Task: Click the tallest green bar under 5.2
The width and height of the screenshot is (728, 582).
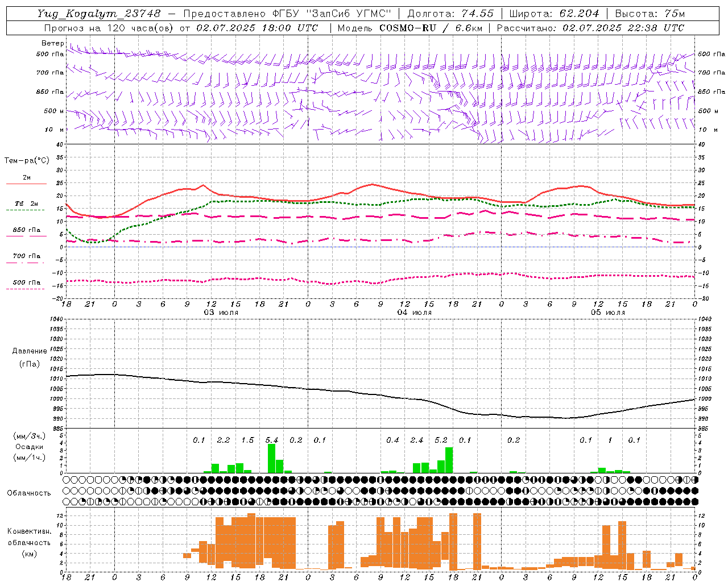Action: coord(449,460)
